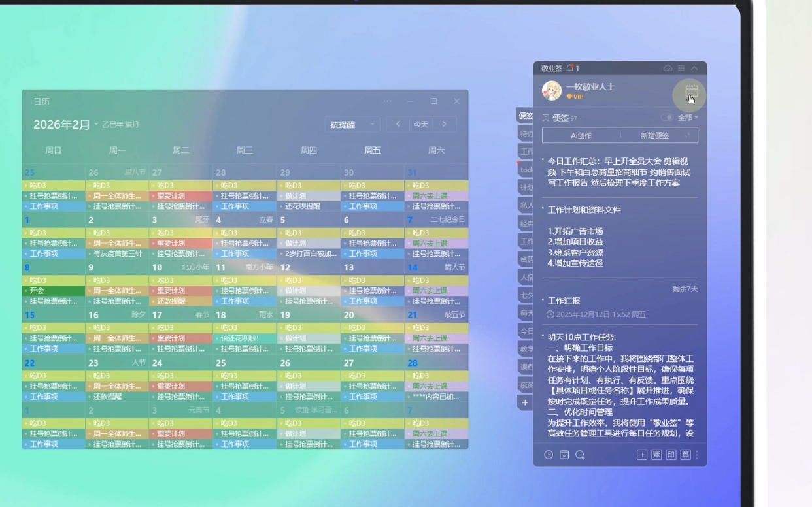Click the Ai创作 button
Viewport: 812px width, 507px height.
pos(581,135)
